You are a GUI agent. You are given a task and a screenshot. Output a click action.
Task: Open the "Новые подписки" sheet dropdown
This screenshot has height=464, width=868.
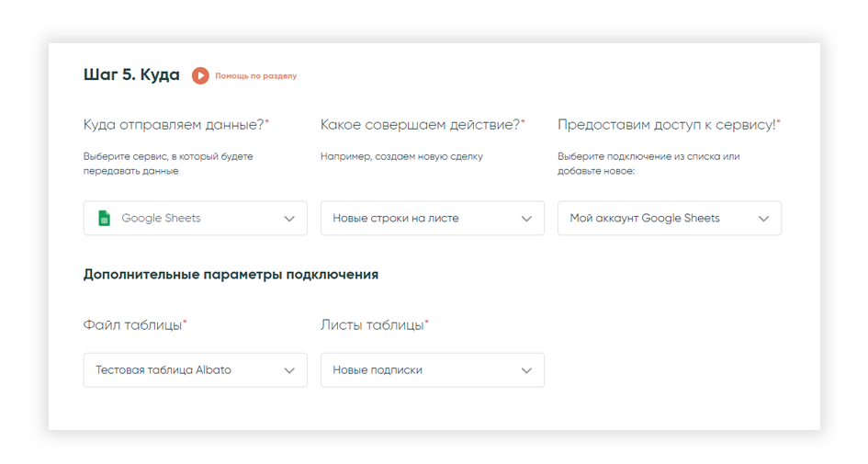tap(433, 370)
